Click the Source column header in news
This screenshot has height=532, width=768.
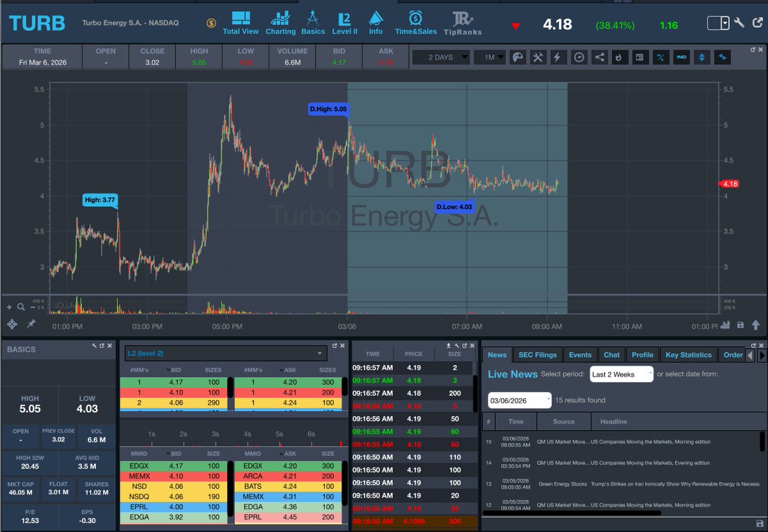pyautogui.click(x=564, y=421)
